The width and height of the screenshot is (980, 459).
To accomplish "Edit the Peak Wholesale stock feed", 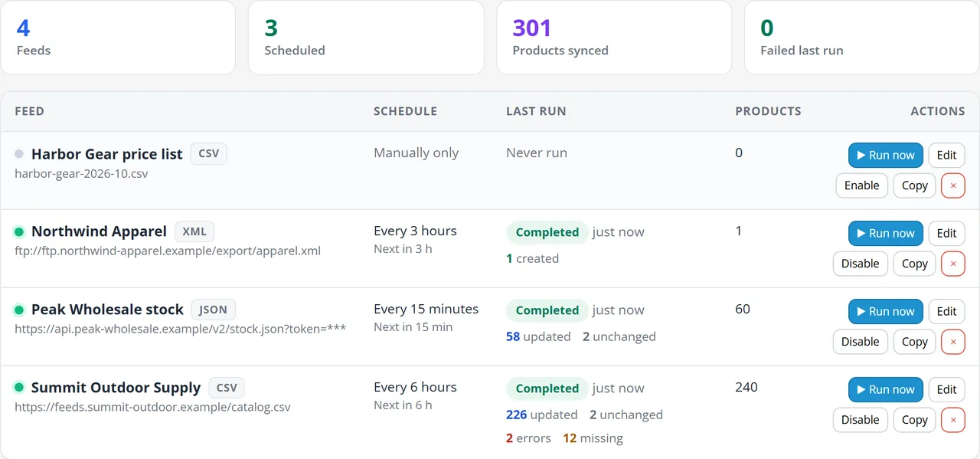I will tap(947, 311).
